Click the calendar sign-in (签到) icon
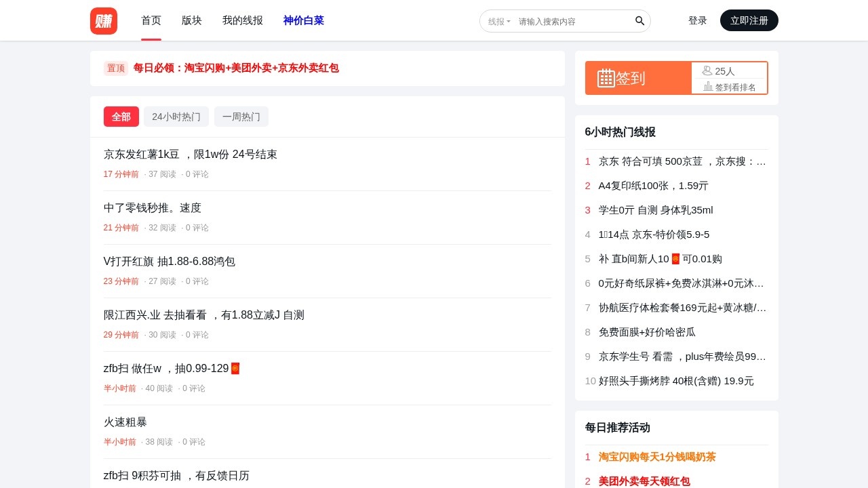Image resolution: width=868 pixels, height=488 pixels. (606, 78)
